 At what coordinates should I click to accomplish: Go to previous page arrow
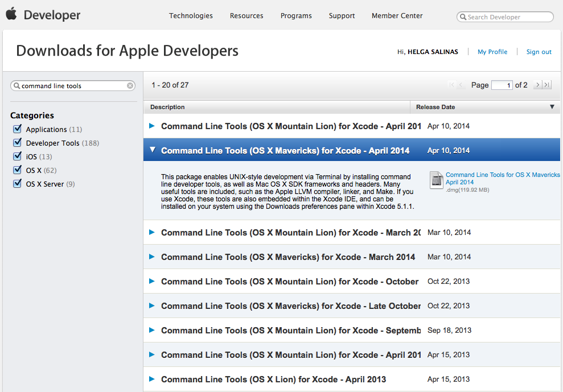[x=461, y=85]
